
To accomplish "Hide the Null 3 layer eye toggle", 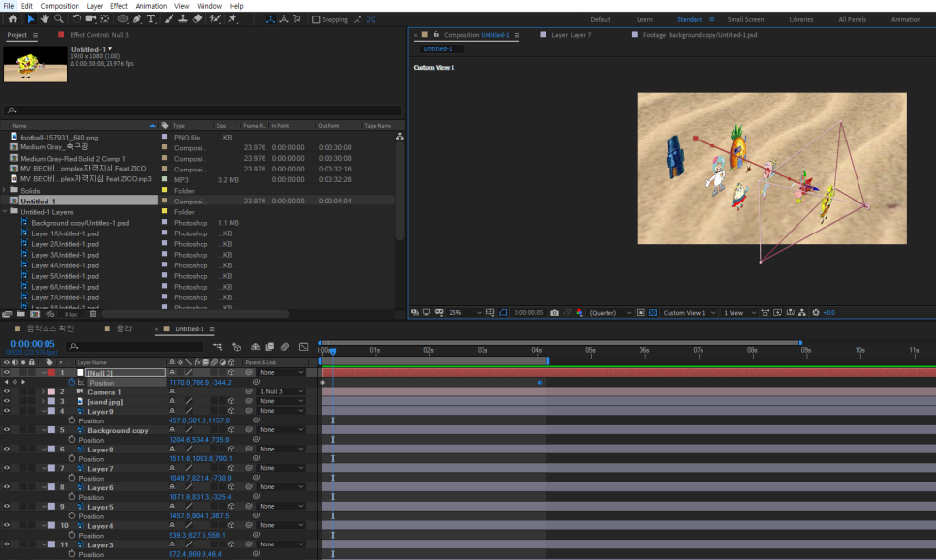I will tap(7, 373).
